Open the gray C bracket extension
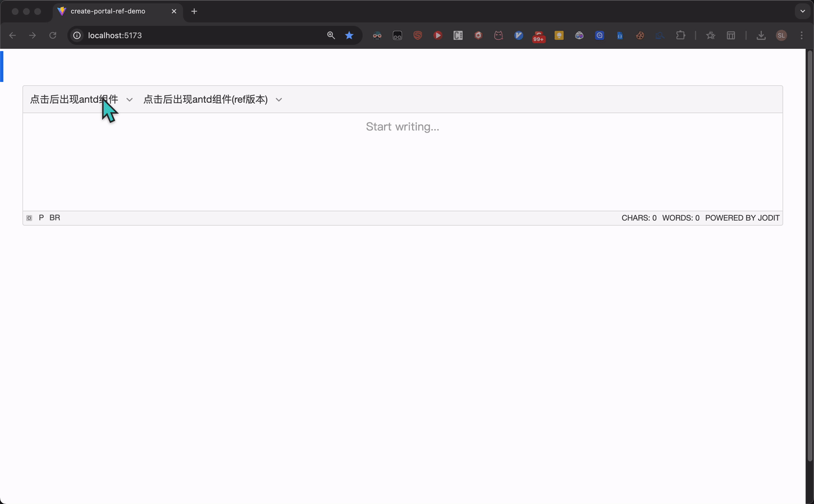Viewport: 814px width, 504px height. [458, 35]
